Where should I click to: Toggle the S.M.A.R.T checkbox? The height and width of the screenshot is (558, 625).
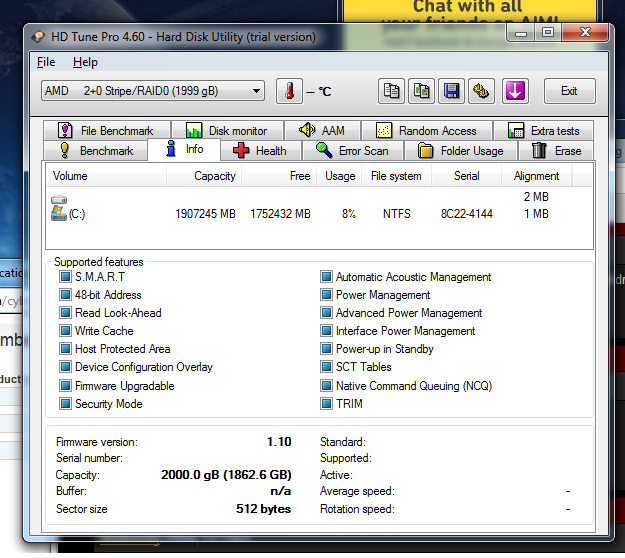(x=65, y=277)
